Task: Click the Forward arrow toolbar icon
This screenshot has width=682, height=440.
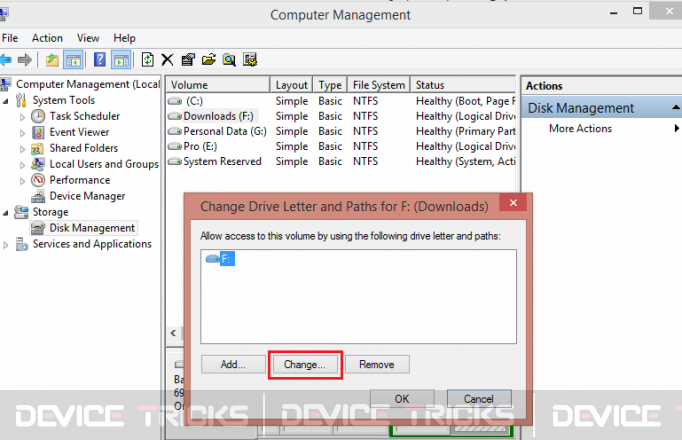Action: coord(25,60)
